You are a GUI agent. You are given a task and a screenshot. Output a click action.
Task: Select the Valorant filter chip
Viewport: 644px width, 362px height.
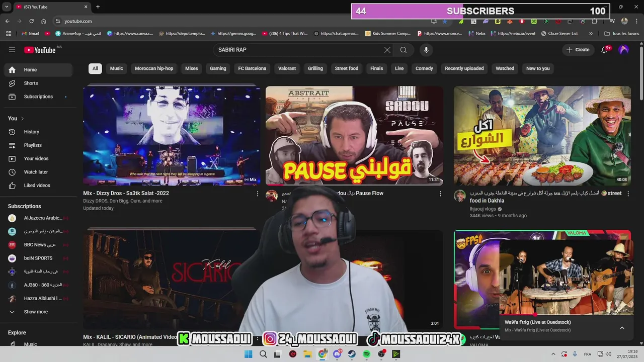[x=287, y=68]
